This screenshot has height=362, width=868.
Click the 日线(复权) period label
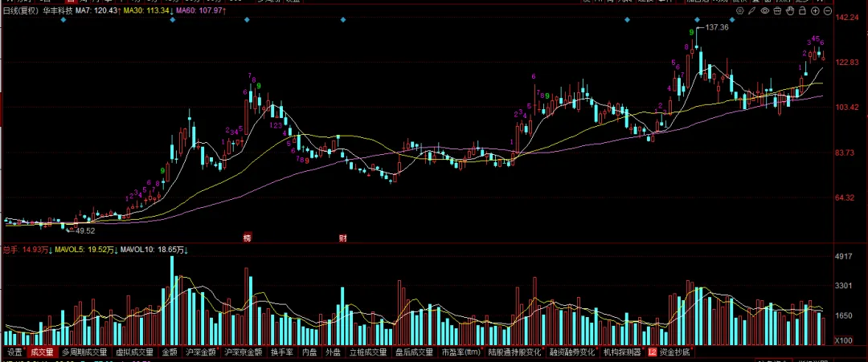[19, 10]
